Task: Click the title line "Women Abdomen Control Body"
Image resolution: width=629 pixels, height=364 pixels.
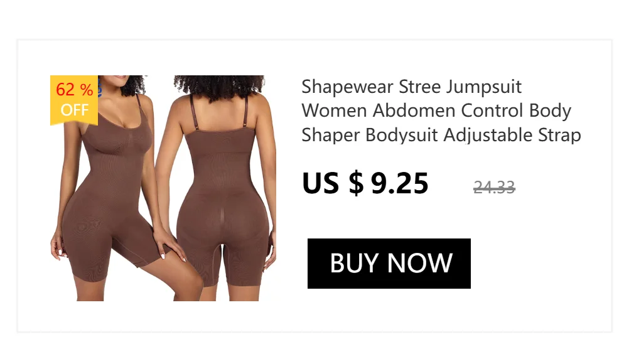Action: click(436, 110)
